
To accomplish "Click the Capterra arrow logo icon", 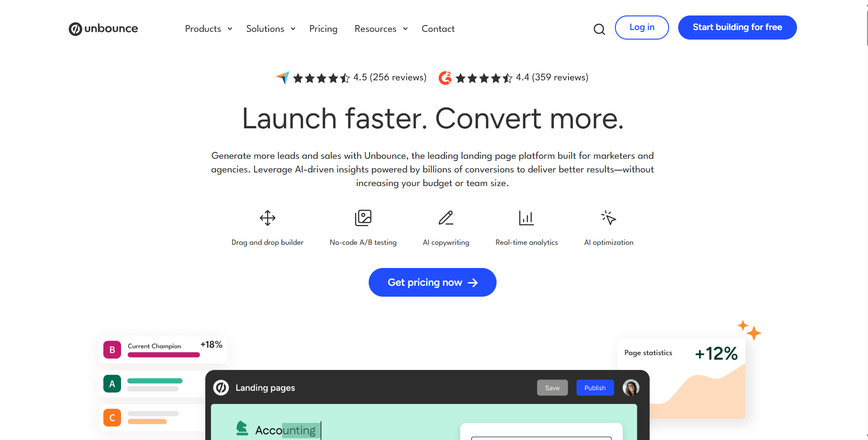I will [x=283, y=78].
